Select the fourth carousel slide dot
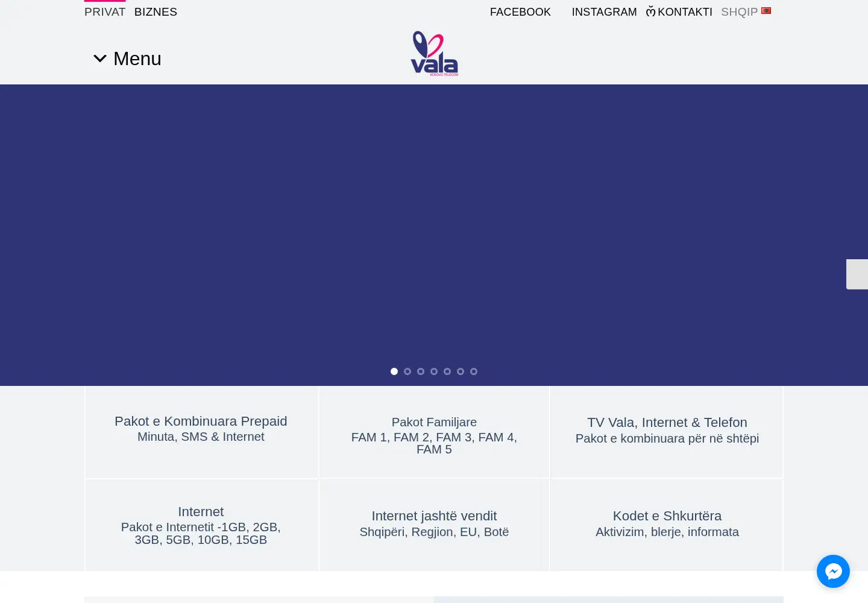The width and height of the screenshot is (868, 603). point(434,371)
